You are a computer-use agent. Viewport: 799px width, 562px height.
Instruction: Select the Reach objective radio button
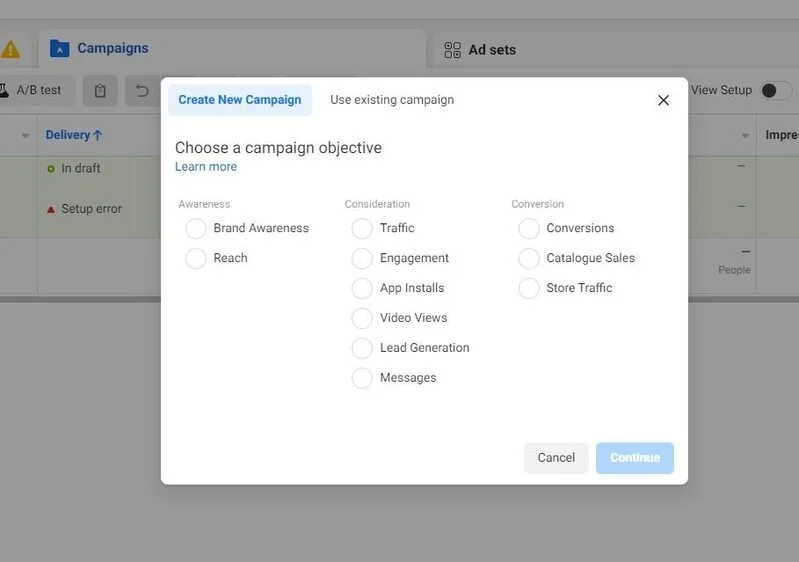[196, 258]
